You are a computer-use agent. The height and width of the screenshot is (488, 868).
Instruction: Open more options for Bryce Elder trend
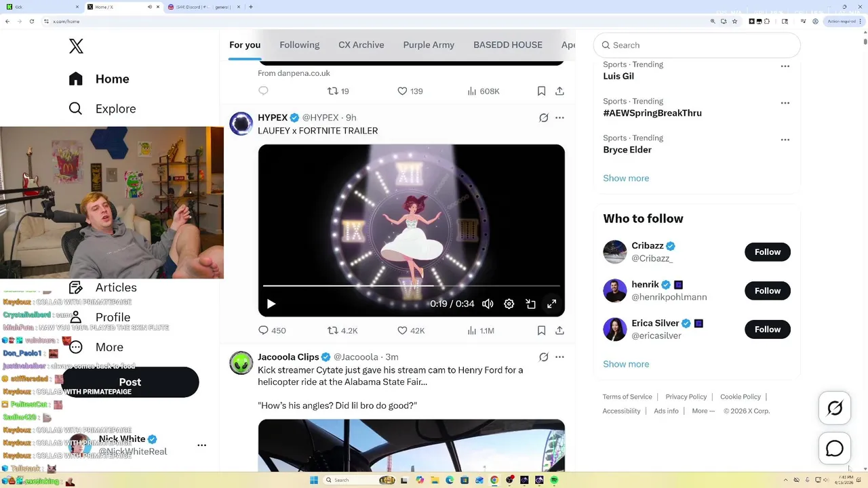785,140
